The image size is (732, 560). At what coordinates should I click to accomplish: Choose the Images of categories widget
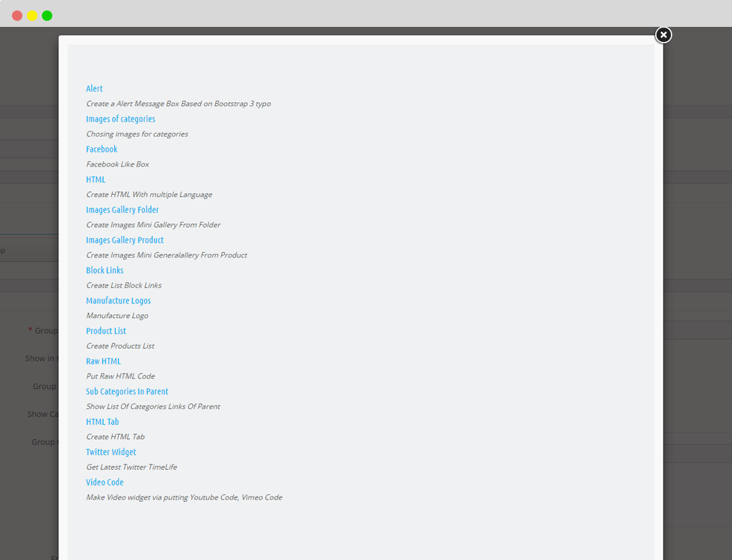(120, 119)
